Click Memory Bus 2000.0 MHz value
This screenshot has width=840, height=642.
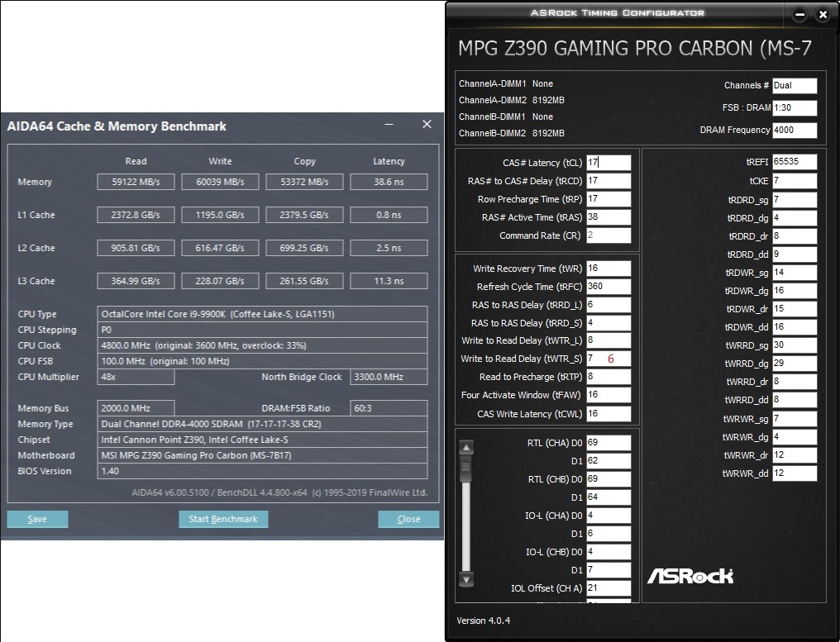pyautogui.click(x=136, y=408)
